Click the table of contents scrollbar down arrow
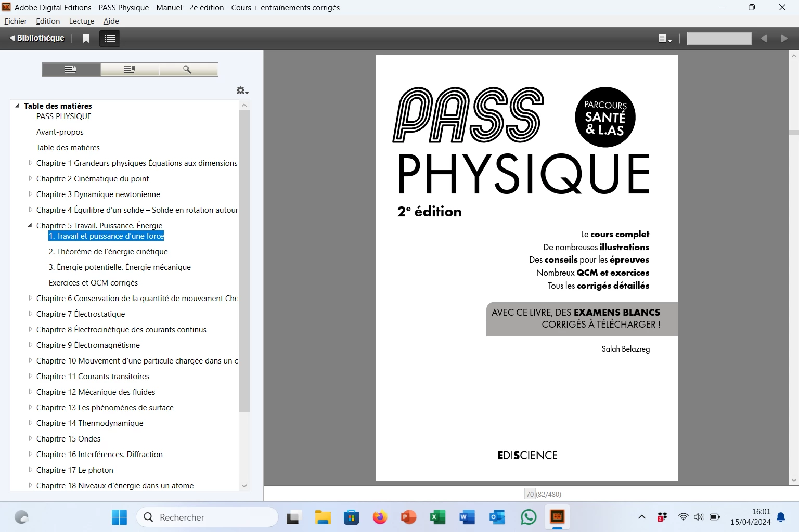The width and height of the screenshot is (799, 532). (x=244, y=486)
